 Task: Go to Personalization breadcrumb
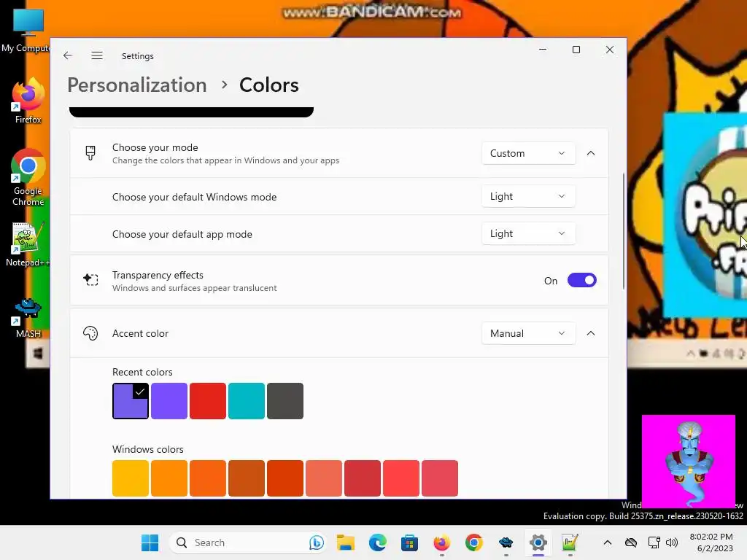tap(137, 85)
